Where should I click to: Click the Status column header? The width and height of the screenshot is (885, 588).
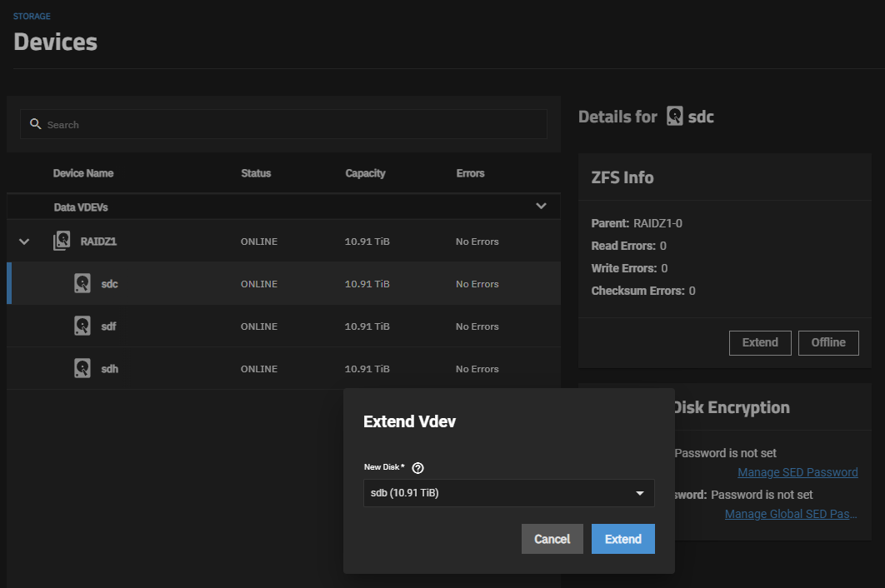[x=256, y=173]
